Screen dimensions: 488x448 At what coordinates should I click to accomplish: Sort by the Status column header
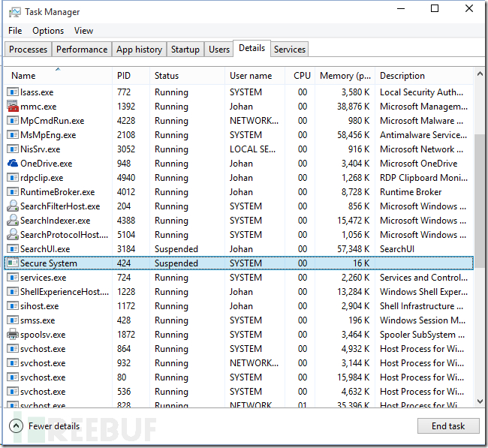click(187, 76)
